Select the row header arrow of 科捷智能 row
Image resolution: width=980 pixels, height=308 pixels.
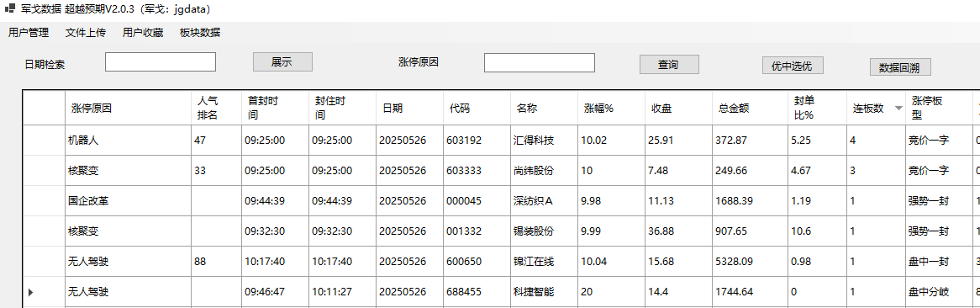[x=31, y=292]
